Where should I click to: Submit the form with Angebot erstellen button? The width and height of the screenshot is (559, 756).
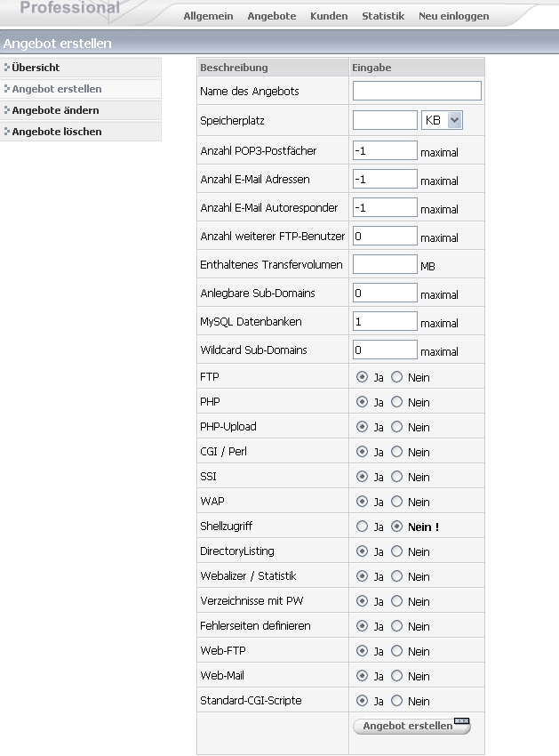(x=411, y=726)
